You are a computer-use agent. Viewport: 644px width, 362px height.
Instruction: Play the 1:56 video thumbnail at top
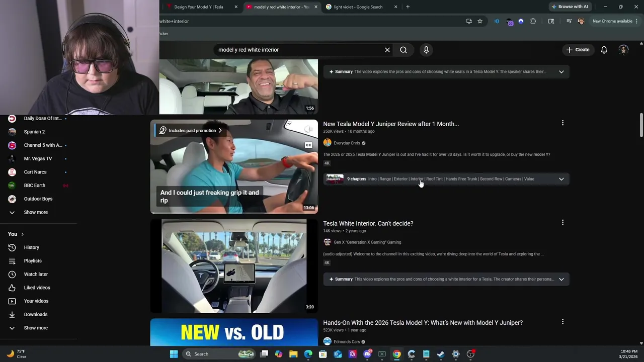point(238,86)
